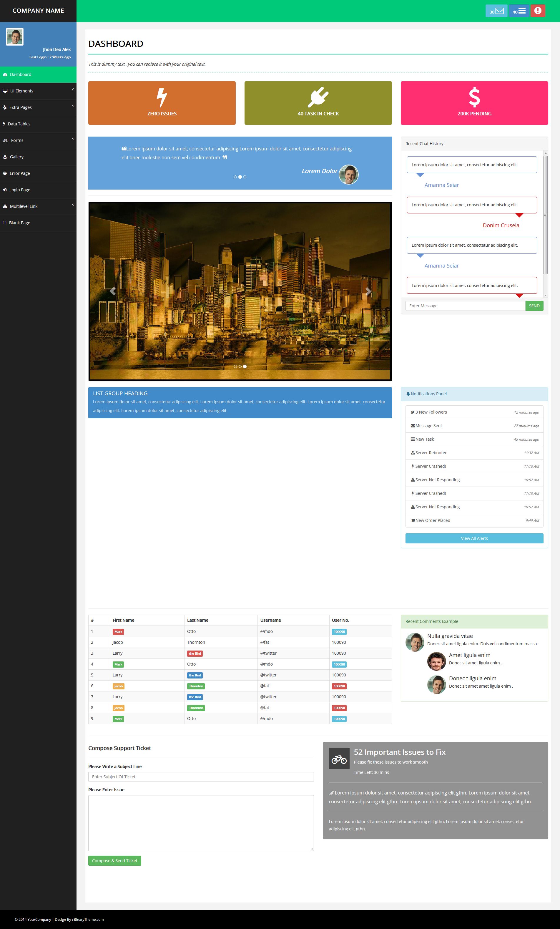Click the red 100090 badge in row 6
Screen dimensions: 560x929
[339, 686]
